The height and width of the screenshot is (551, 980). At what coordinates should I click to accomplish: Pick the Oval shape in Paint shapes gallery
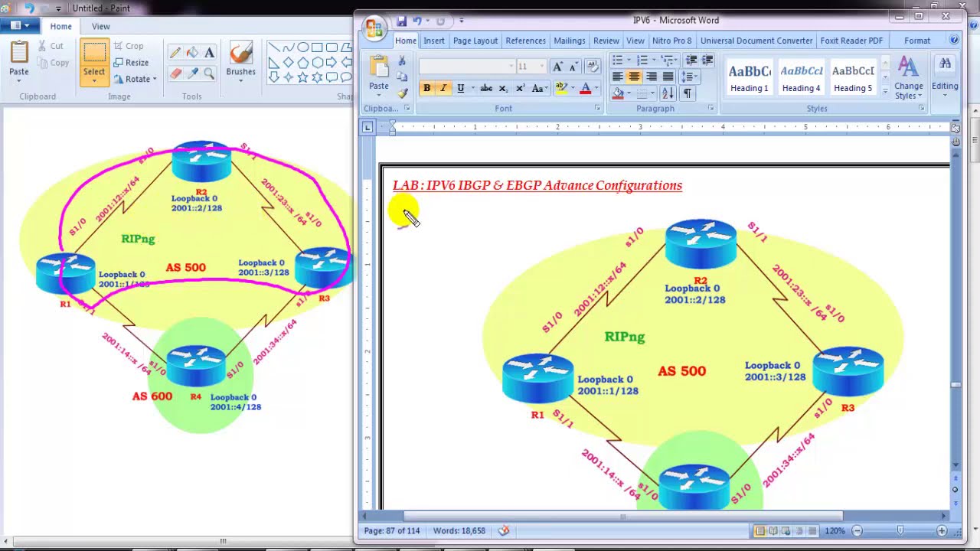click(302, 47)
